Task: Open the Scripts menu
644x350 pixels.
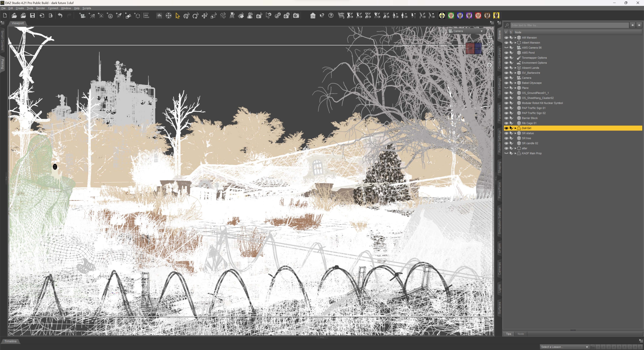Action: tap(87, 8)
